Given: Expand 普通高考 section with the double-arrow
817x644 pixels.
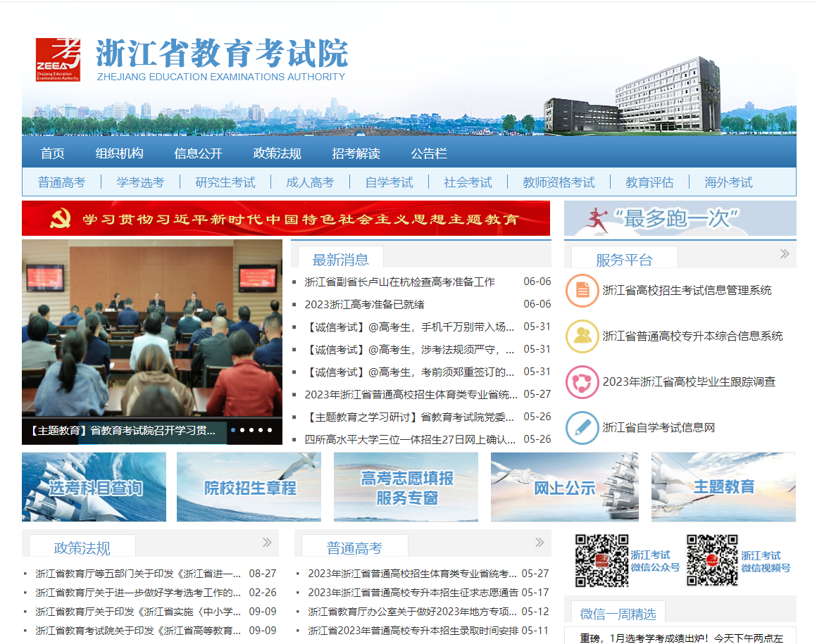Looking at the screenshot, I should [540, 543].
